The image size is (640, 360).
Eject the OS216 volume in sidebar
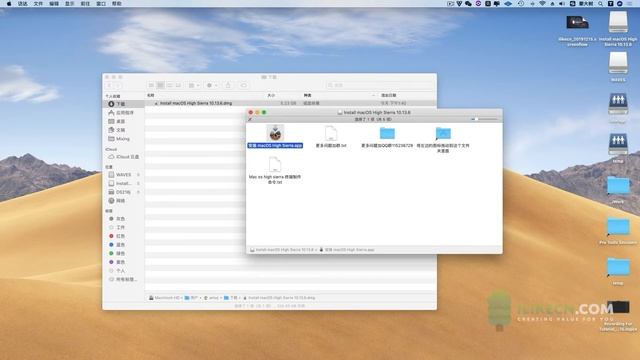(138, 192)
